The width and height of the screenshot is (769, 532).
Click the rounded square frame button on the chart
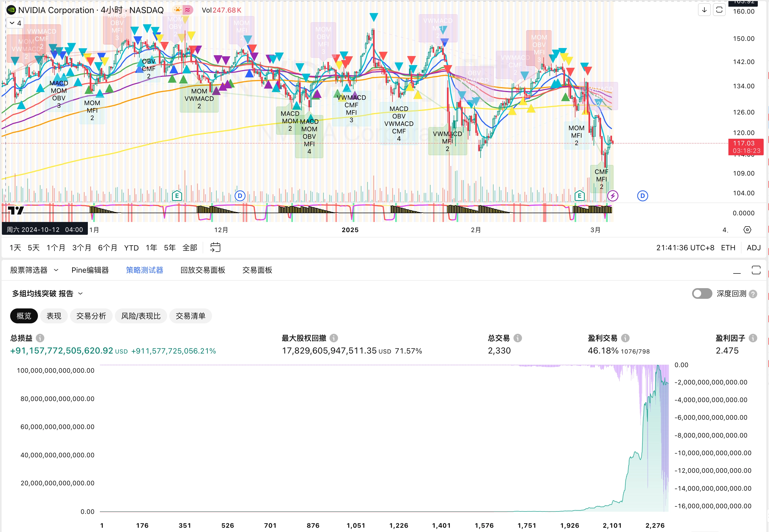[x=719, y=10]
